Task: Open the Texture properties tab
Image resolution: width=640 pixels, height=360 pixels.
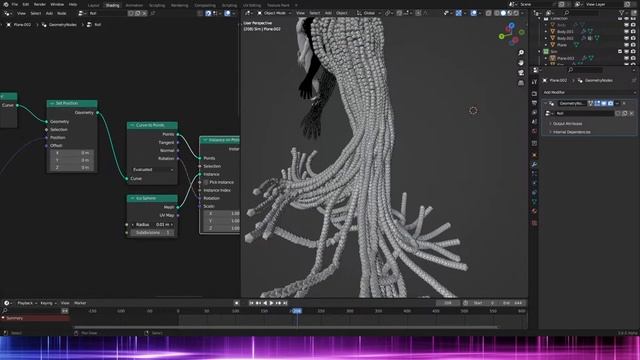Action: tap(534, 223)
